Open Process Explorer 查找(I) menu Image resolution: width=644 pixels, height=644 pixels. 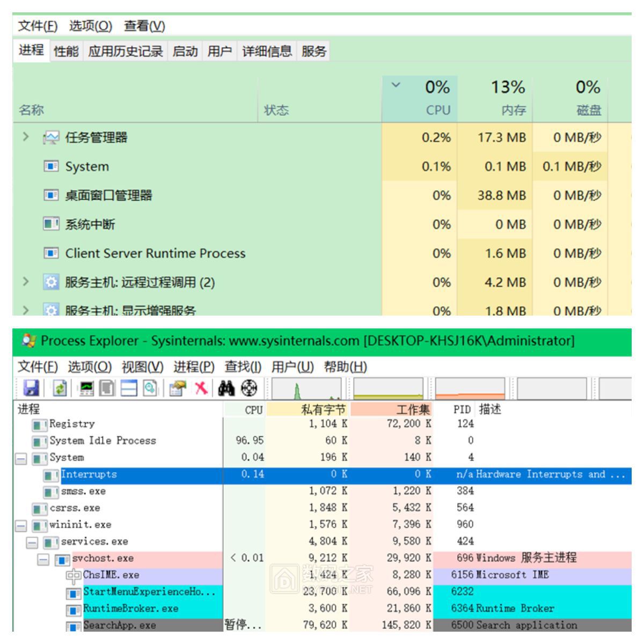243,367
